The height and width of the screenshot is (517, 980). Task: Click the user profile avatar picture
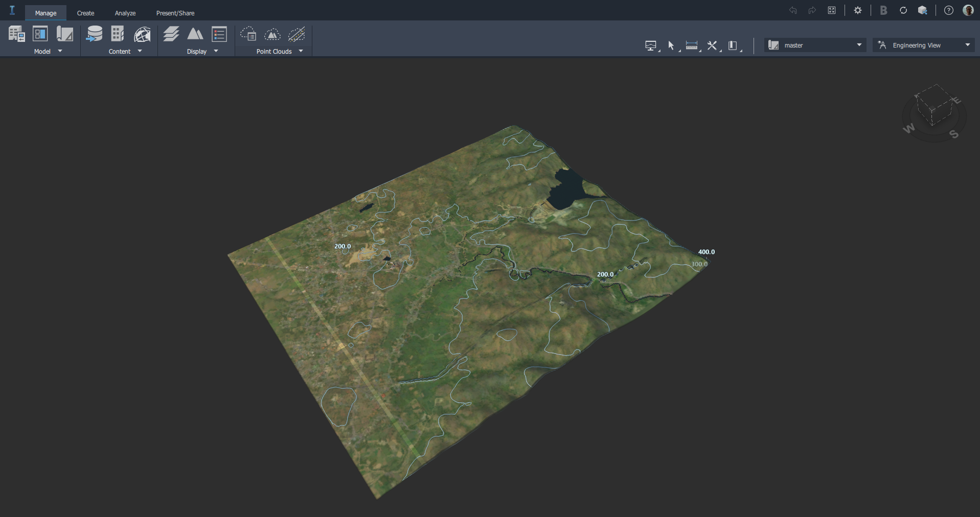968,10
